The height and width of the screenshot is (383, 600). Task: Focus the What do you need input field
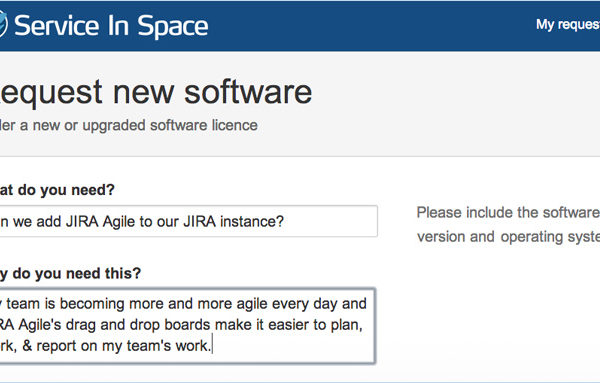189,221
